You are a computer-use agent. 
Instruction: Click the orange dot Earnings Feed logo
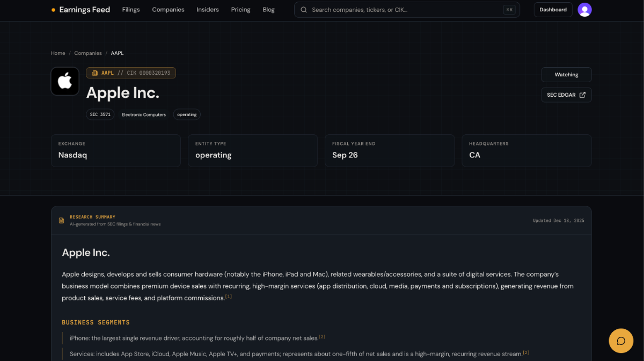point(53,10)
